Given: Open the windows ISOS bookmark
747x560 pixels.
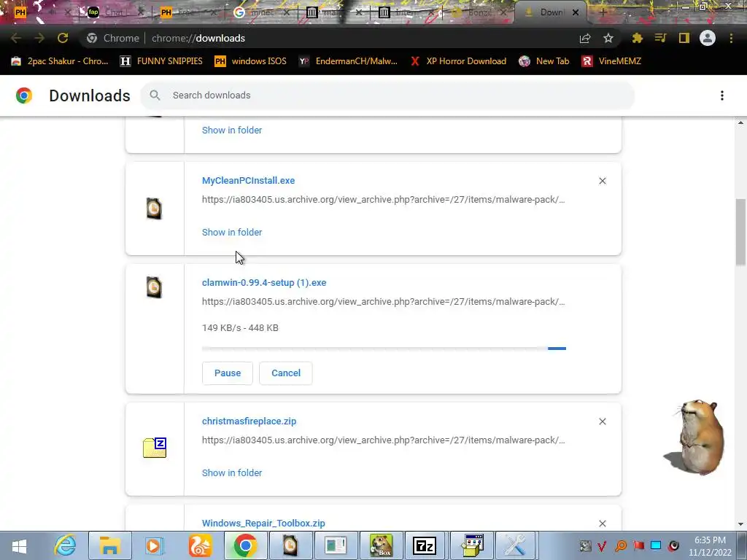Looking at the screenshot, I should coord(251,61).
